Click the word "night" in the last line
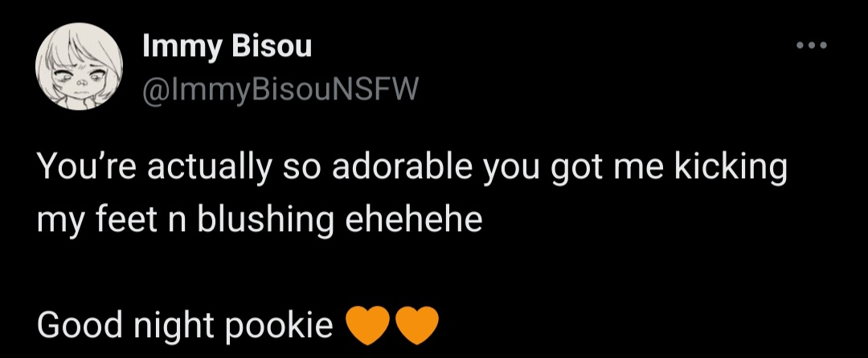Screen dimensions: 868x358 pyautogui.click(x=174, y=326)
